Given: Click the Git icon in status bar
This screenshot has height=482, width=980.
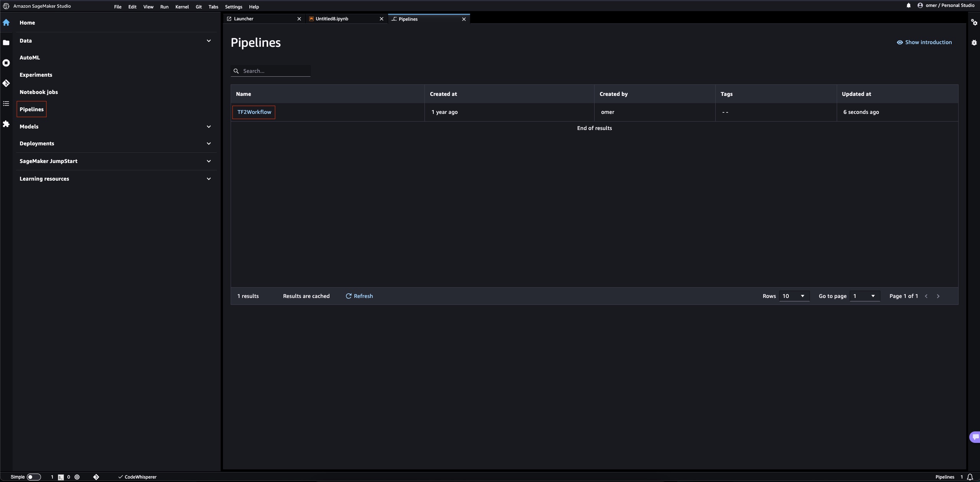Looking at the screenshot, I should [x=96, y=477].
